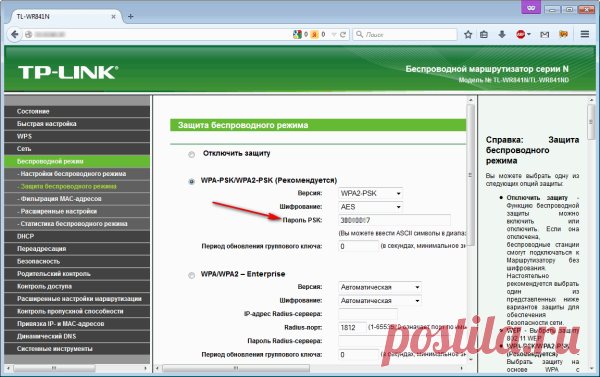The width and height of the screenshot is (600, 377).
Task: Open Защита беспроводного режима submenu
Action: click(77, 186)
